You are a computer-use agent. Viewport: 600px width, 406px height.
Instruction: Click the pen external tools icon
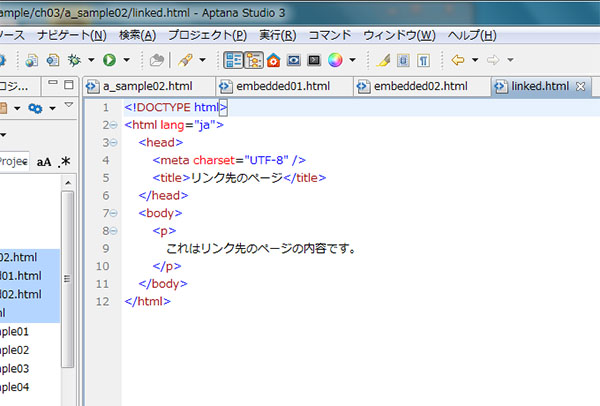pyautogui.click(x=185, y=60)
